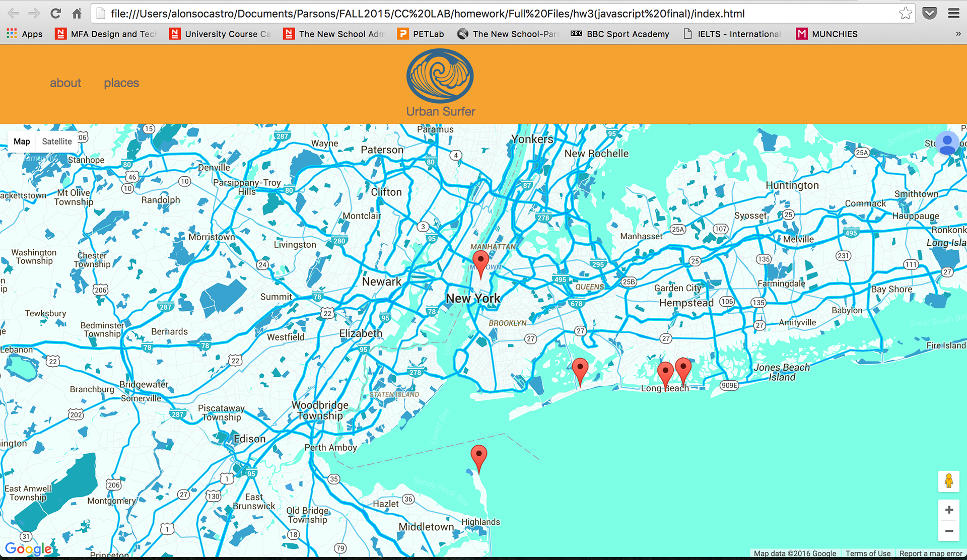Viewport: 967px width, 560px height.
Task: Click the Edison map label
Action: pyautogui.click(x=249, y=439)
